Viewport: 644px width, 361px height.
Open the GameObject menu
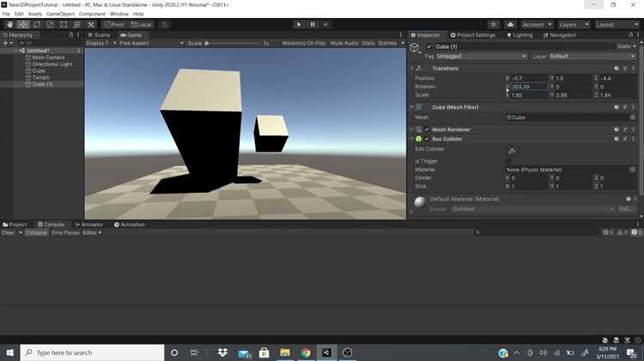(x=60, y=14)
